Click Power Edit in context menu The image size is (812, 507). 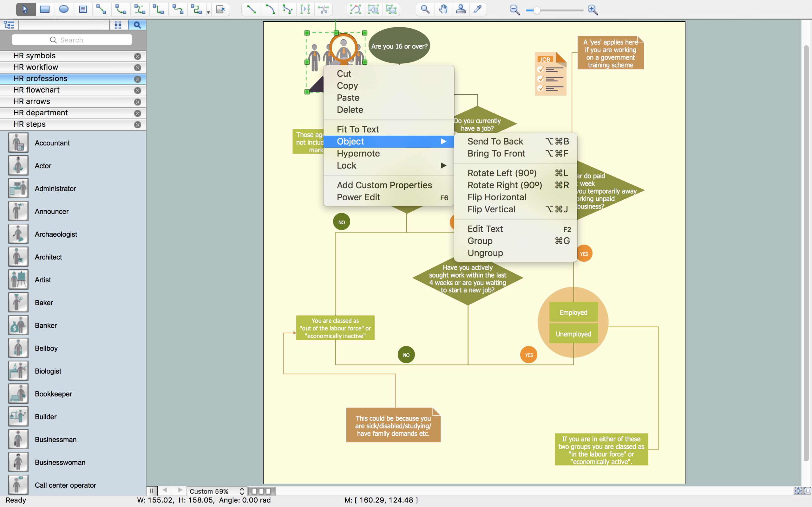tap(358, 197)
